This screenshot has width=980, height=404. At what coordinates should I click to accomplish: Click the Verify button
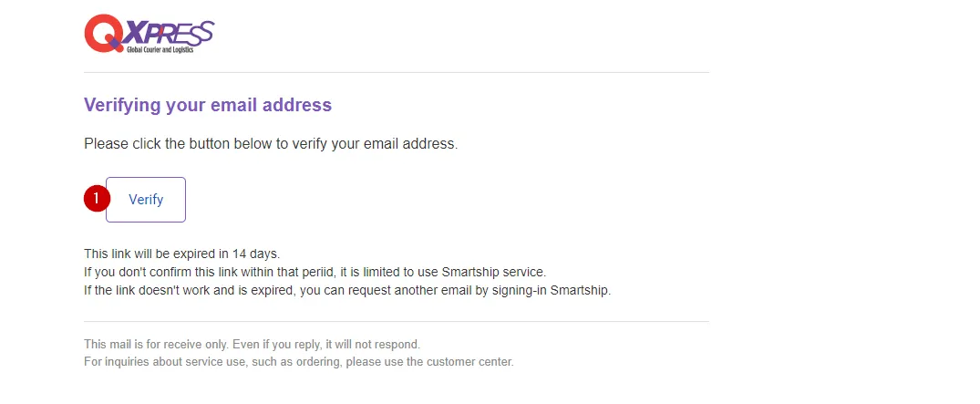tap(146, 200)
